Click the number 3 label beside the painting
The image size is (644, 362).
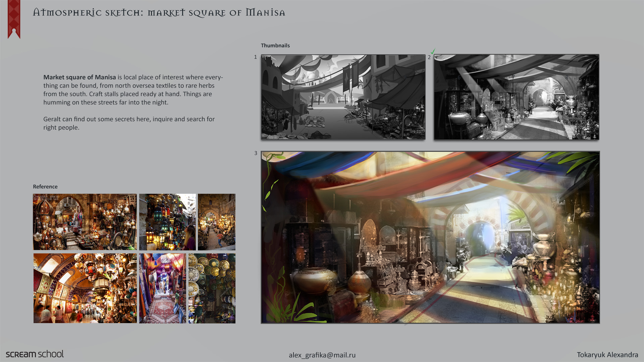256,153
